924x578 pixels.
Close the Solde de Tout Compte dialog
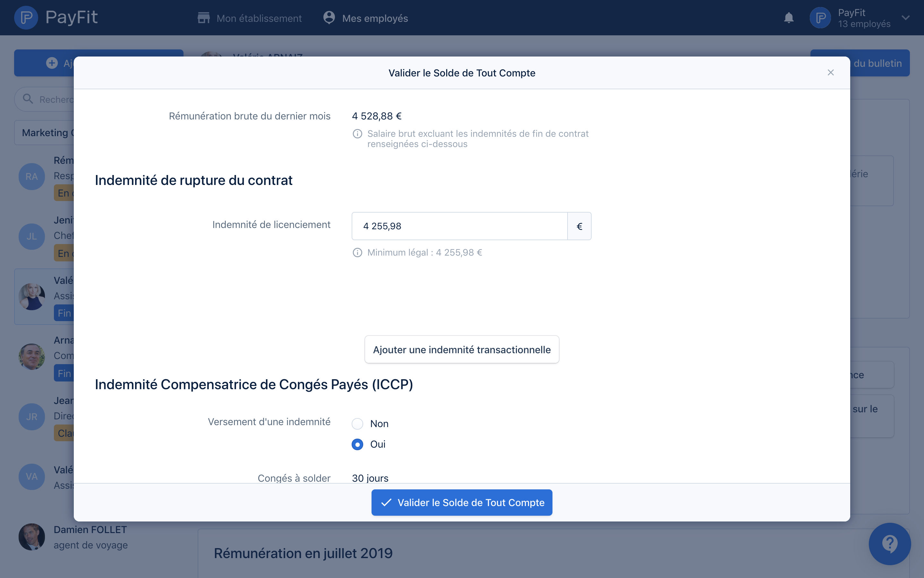[x=830, y=73]
